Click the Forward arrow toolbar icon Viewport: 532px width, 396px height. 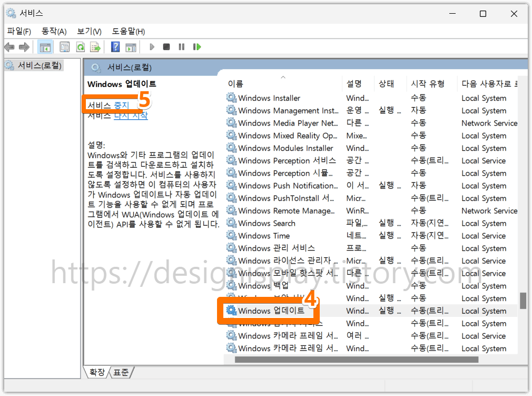pyautogui.click(x=24, y=47)
